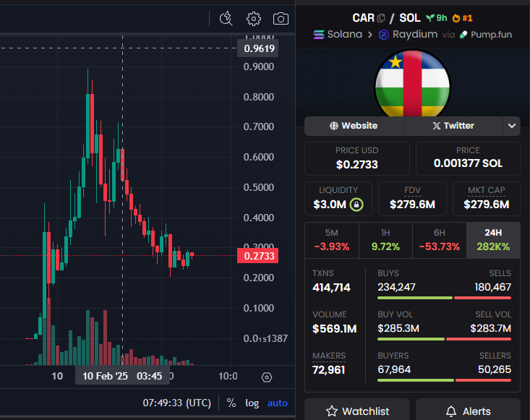Click the time axis settings hexagon icon
Screen dimensions: 530x420
click(267, 377)
